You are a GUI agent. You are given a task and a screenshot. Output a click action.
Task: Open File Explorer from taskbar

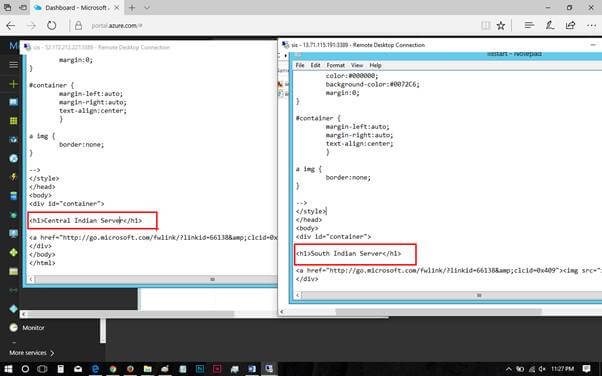point(147,369)
